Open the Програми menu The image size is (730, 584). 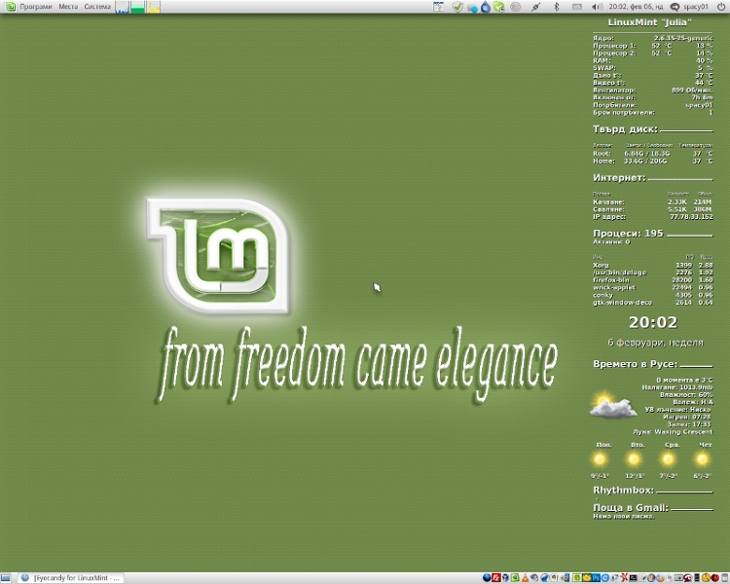[x=35, y=7]
